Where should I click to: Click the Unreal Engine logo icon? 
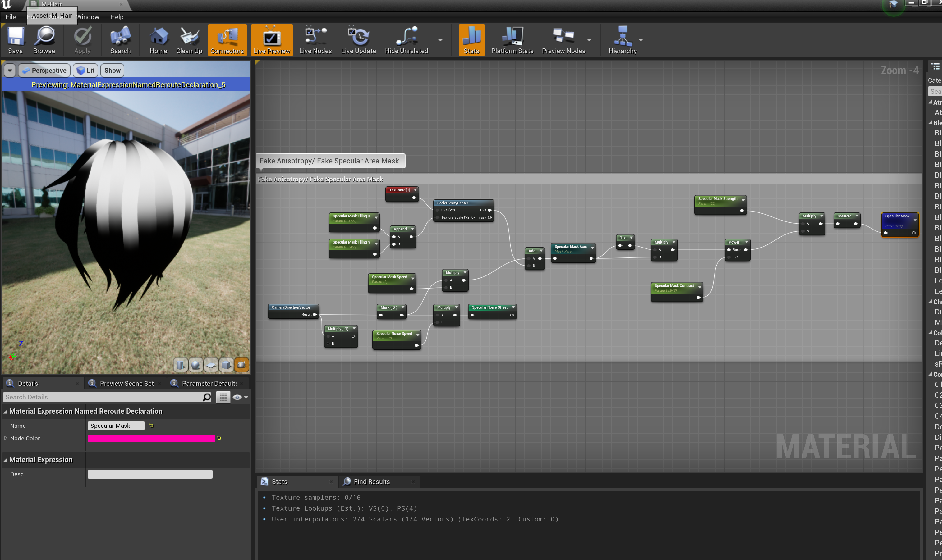[x=7, y=5]
